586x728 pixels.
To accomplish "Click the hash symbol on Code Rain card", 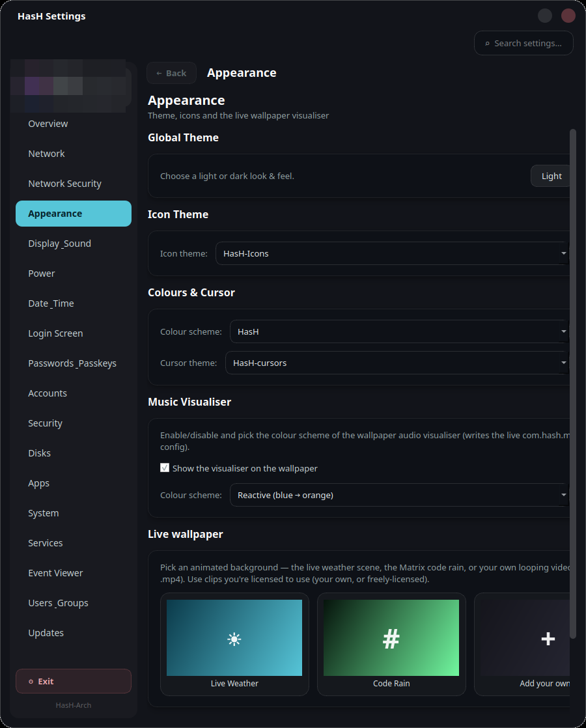I will (391, 639).
